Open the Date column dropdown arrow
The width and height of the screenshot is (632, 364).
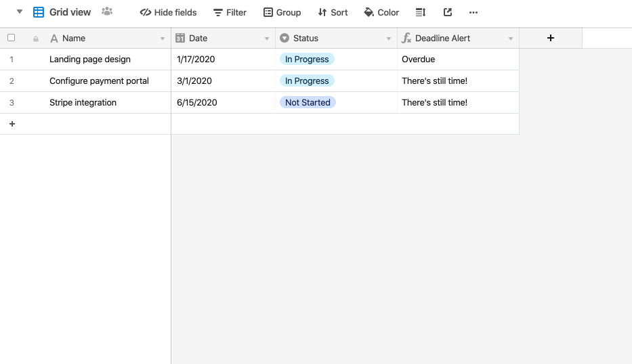266,39
